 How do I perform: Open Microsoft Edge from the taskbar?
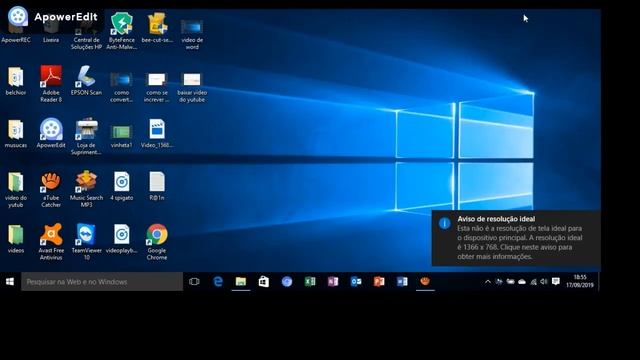[218, 282]
